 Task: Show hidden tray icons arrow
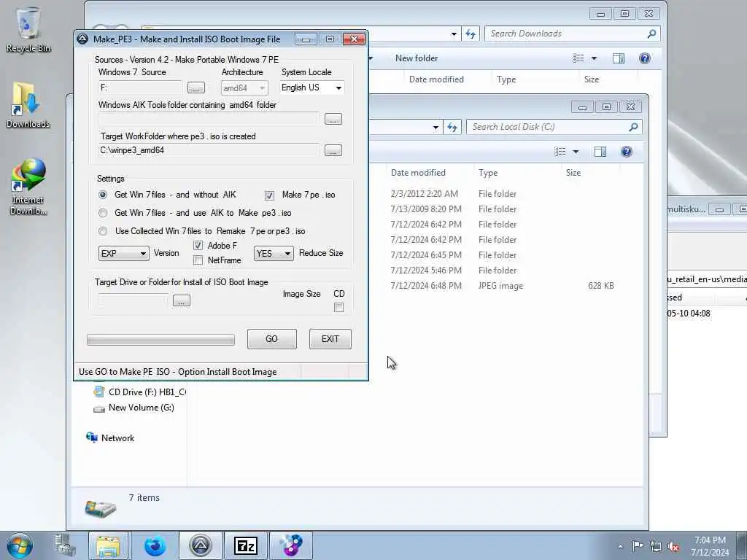620,547
